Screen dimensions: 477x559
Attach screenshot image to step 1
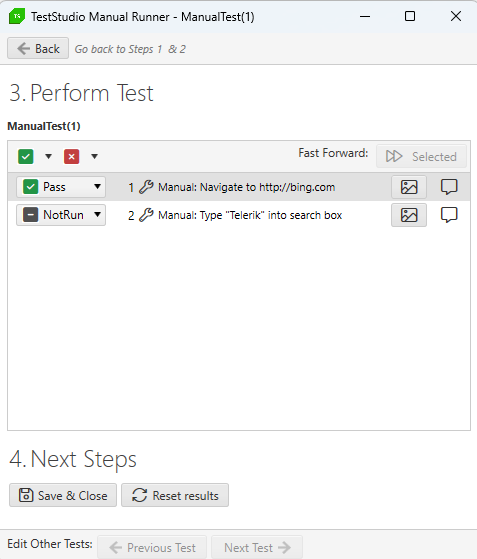point(409,187)
